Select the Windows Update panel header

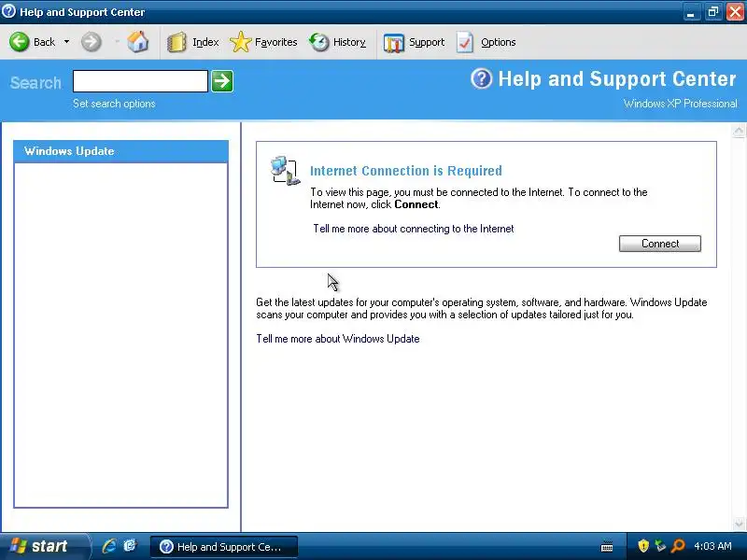[x=121, y=151]
